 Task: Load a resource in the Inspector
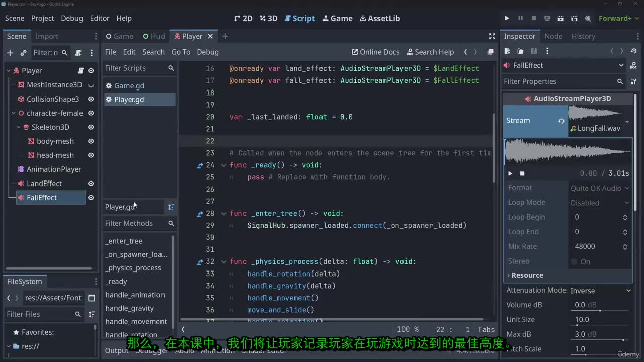(520, 51)
